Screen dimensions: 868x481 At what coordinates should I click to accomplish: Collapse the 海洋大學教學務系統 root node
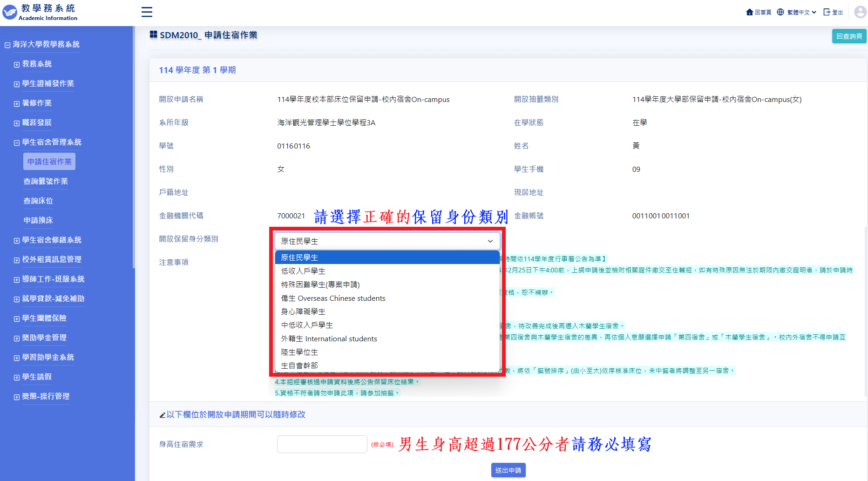pyautogui.click(x=7, y=45)
